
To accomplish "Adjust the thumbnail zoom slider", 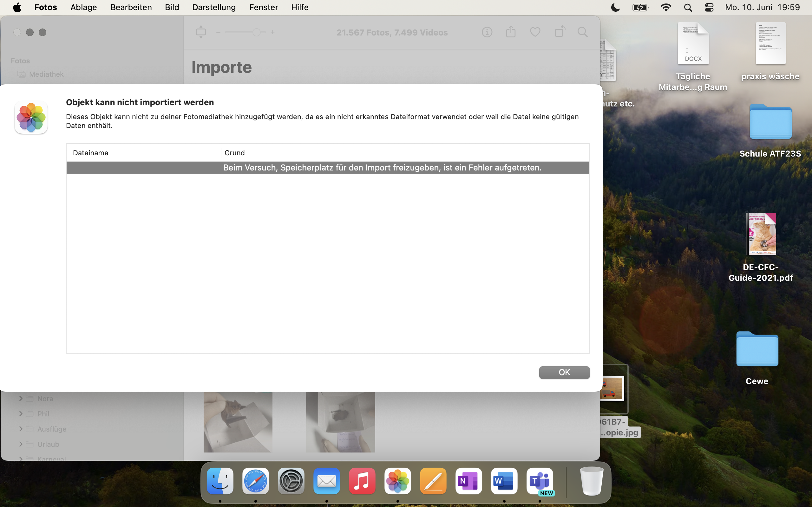I will [256, 33].
